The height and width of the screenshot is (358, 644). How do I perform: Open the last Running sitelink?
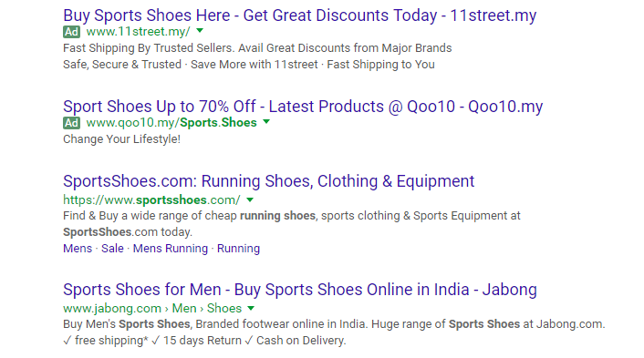click(x=238, y=249)
